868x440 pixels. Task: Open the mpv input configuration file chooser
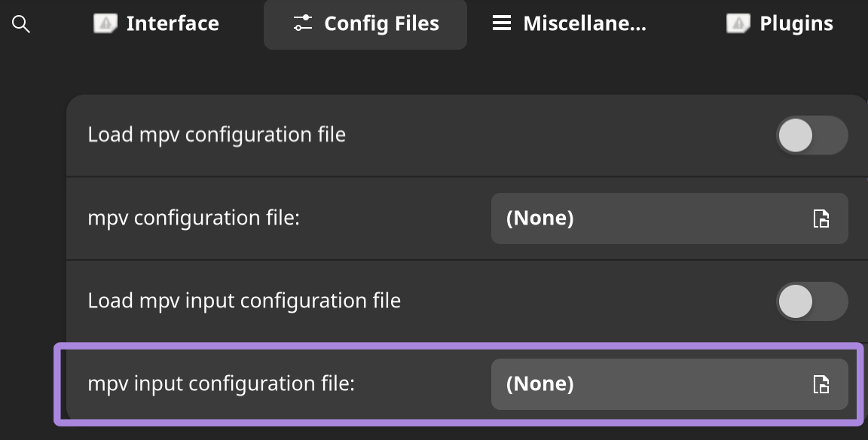669,384
